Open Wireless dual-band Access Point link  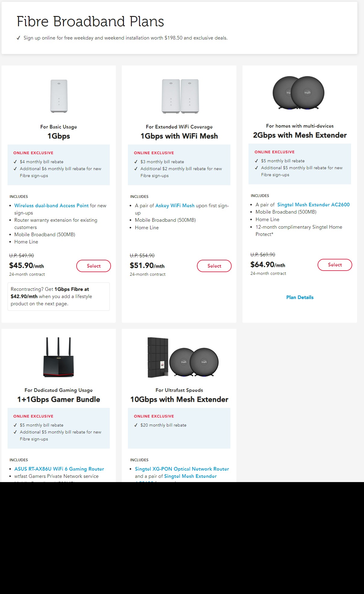[x=52, y=205]
